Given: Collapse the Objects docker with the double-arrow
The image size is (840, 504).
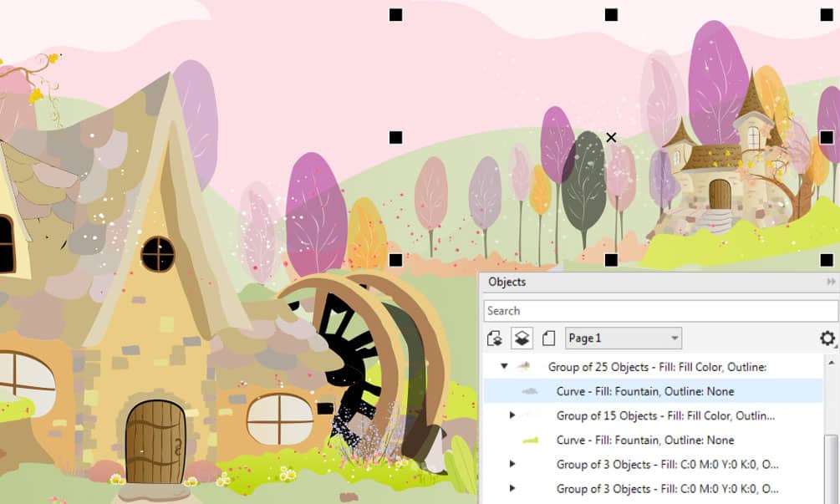Looking at the screenshot, I should coord(830,282).
